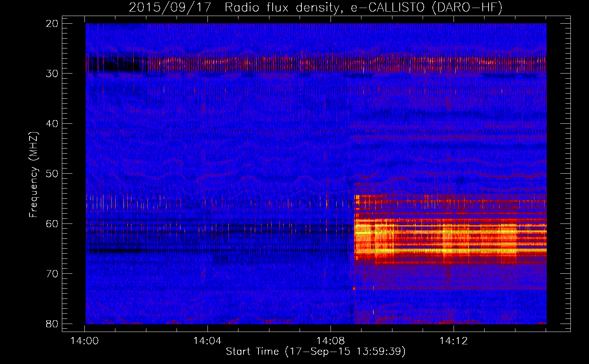Click the 'Start Time (17-Sep-15 13:59:39)' label
589x364 pixels.
(x=316, y=352)
